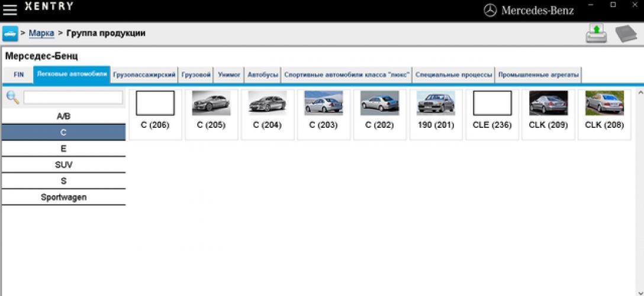
Task: Select the E class category
Action: pos(64,149)
